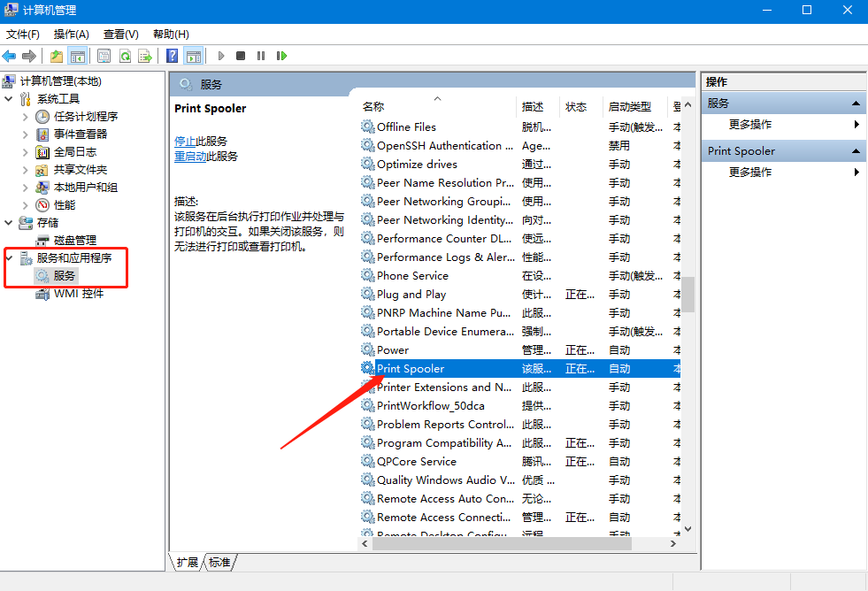The width and height of the screenshot is (868, 591).
Task: Click the gear icon of Print Spooler row
Action: [x=367, y=368]
